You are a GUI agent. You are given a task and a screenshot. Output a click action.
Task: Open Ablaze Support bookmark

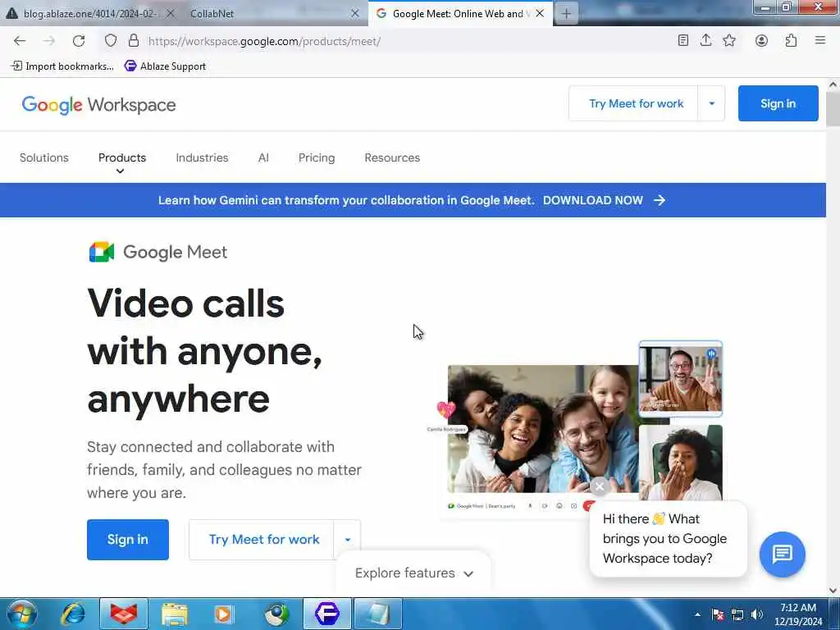[166, 66]
